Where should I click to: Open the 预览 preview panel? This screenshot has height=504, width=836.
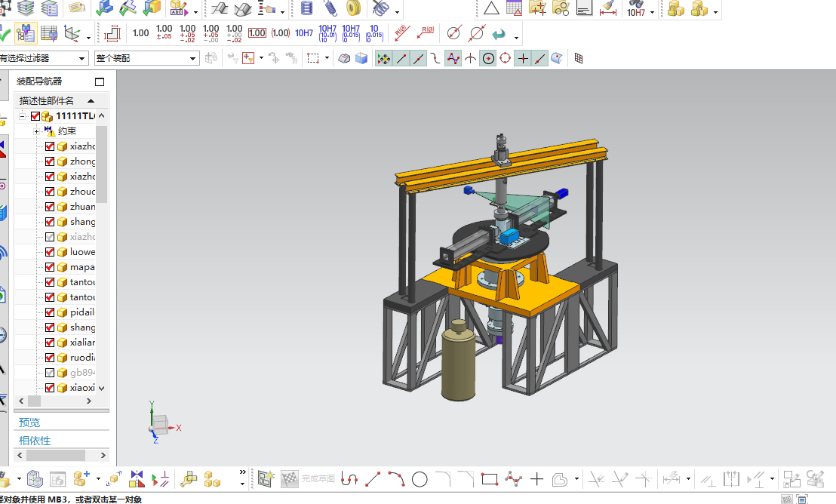coord(29,423)
